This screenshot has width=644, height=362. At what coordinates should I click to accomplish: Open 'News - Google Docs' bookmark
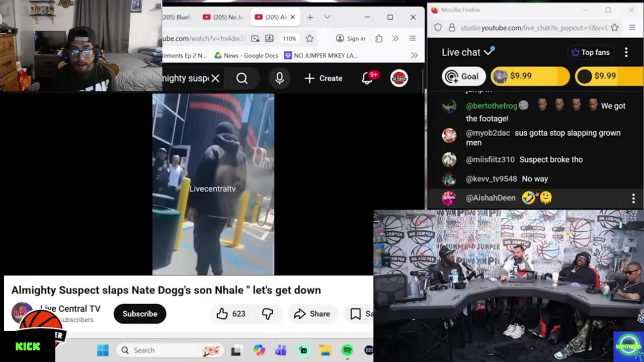[x=246, y=55]
